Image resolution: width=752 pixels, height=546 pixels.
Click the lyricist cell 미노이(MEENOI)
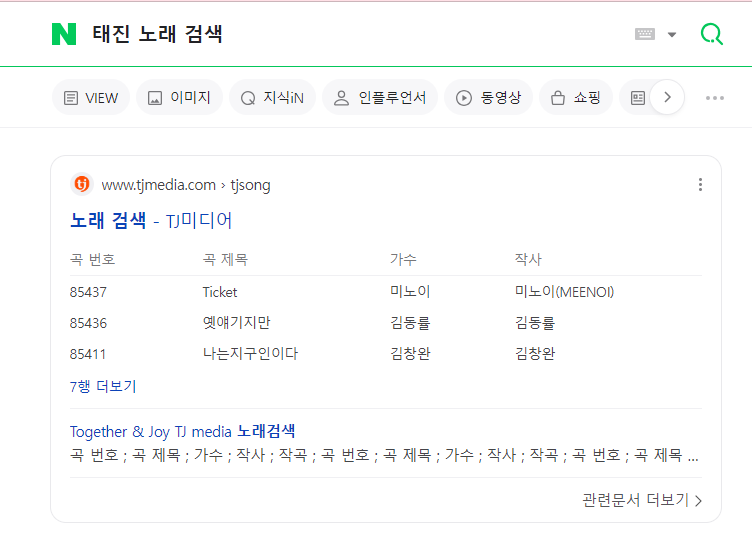point(564,292)
